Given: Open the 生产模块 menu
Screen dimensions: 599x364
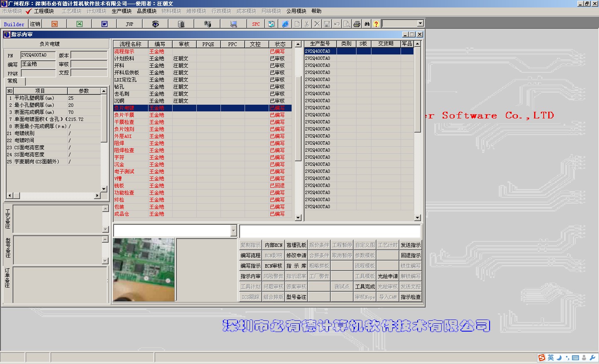Looking at the screenshot, I should pos(121,11).
